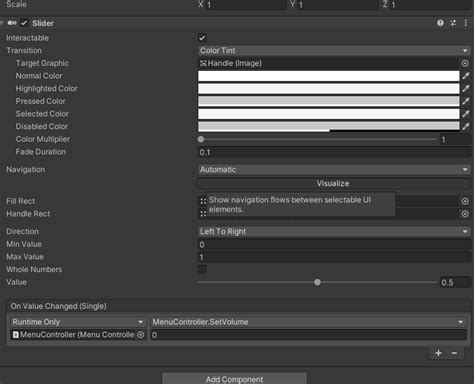Image resolution: width=474 pixels, height=384 pixels.
Task: Open the Highlighted Color swatch
Action: pos(329,89)
